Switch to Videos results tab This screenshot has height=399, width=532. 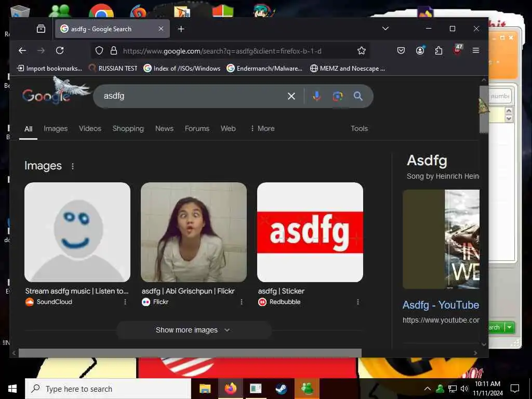(90, 129)
